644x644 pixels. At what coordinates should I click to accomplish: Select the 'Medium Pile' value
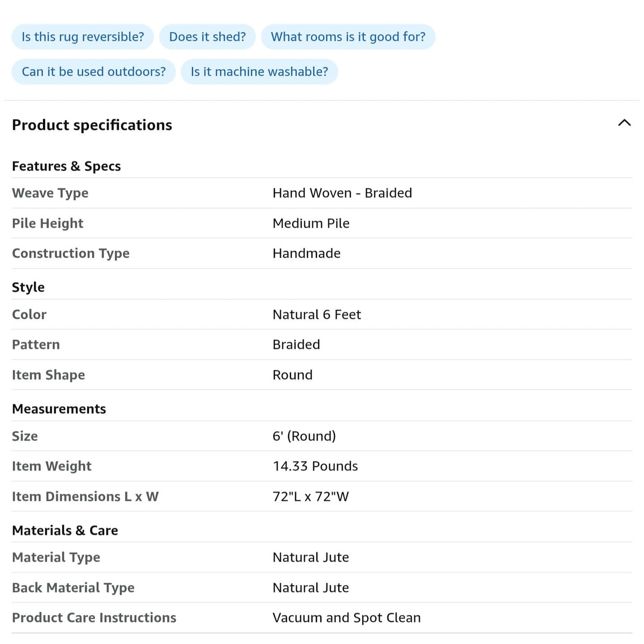coord(311,223)
